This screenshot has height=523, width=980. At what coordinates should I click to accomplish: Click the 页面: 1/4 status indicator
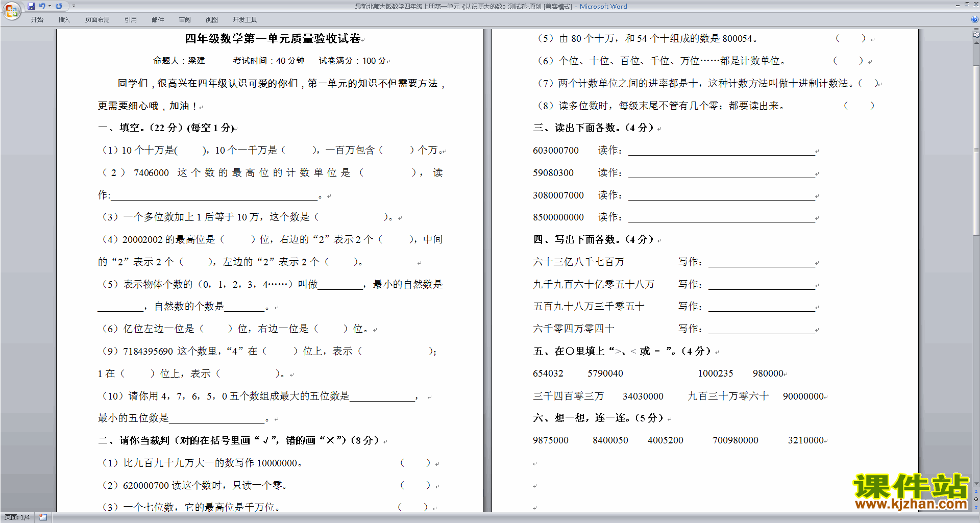[x=17, y=517]
